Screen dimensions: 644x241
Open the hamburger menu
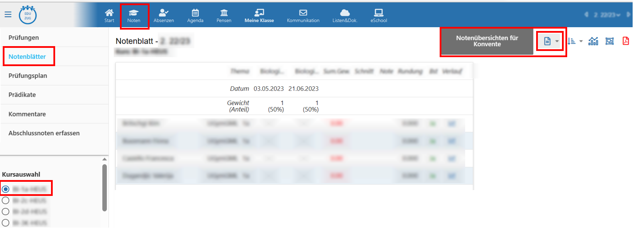click(8, 14)
